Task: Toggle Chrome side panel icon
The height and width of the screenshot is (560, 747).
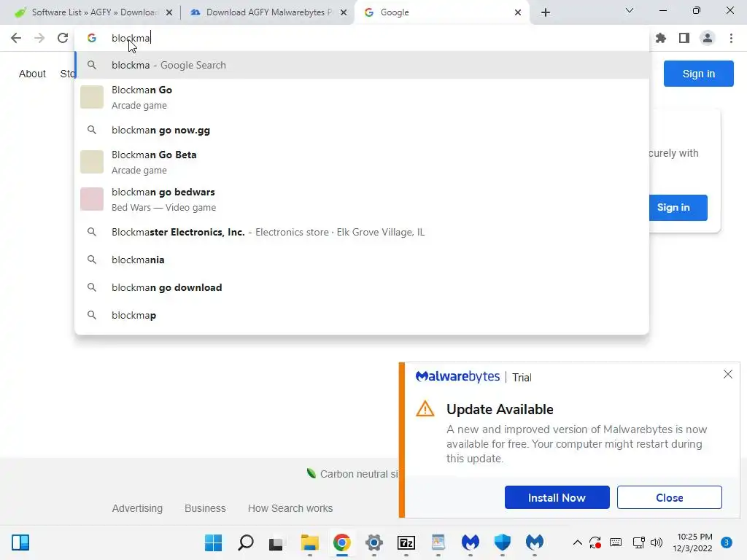Action: click(x=684, y=38)
